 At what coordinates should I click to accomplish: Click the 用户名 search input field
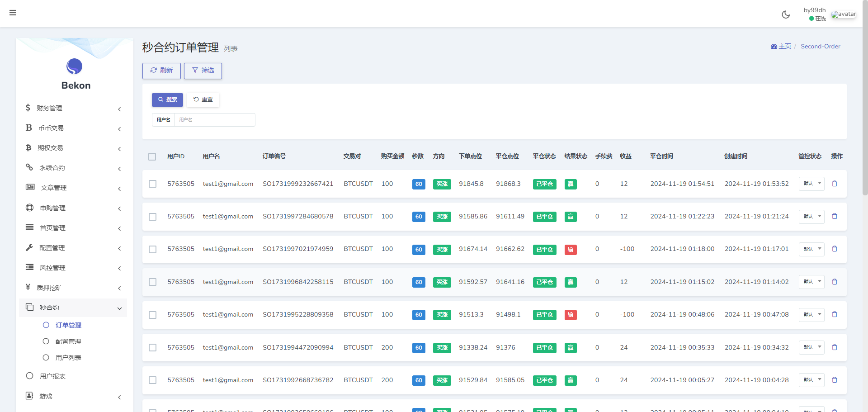pos(214,120)
